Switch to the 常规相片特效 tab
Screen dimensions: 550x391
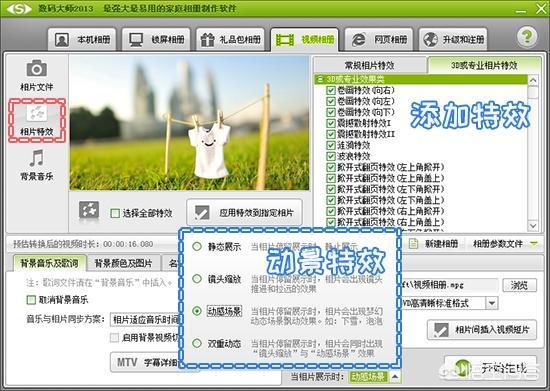pyautogui.click(x=369, y=65)
